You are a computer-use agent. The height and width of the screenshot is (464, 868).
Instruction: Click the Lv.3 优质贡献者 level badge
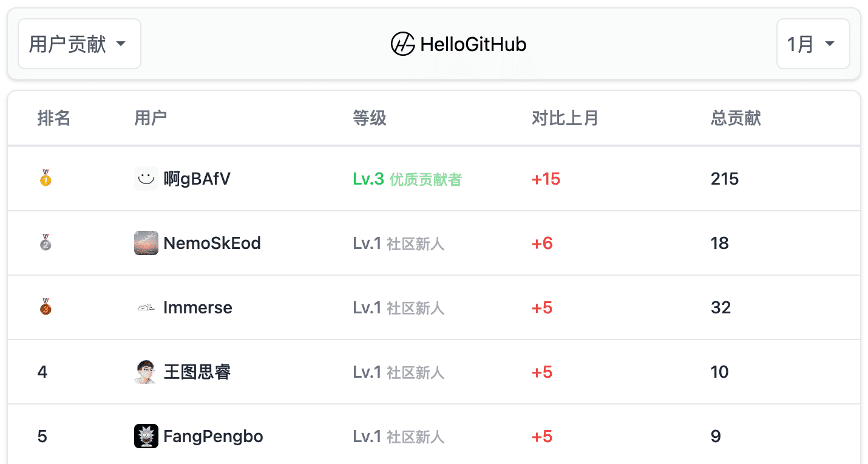pyautogui.click(x=407, y=179)
